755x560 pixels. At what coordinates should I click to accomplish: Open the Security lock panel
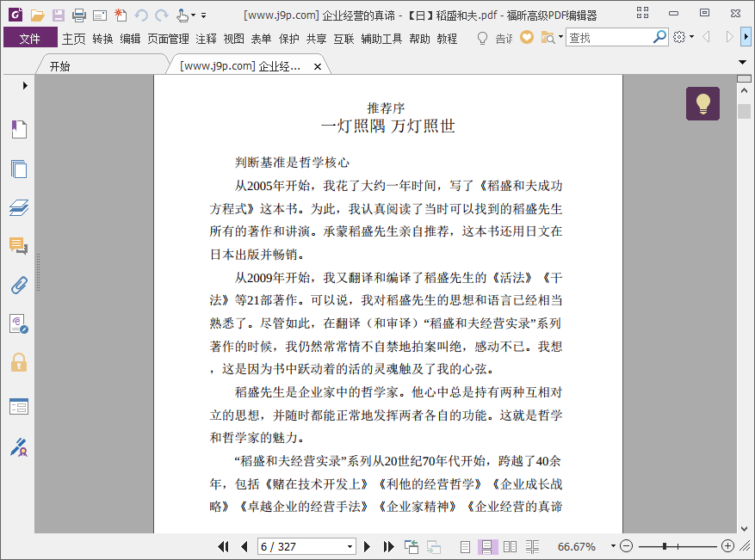pos(19,362)
